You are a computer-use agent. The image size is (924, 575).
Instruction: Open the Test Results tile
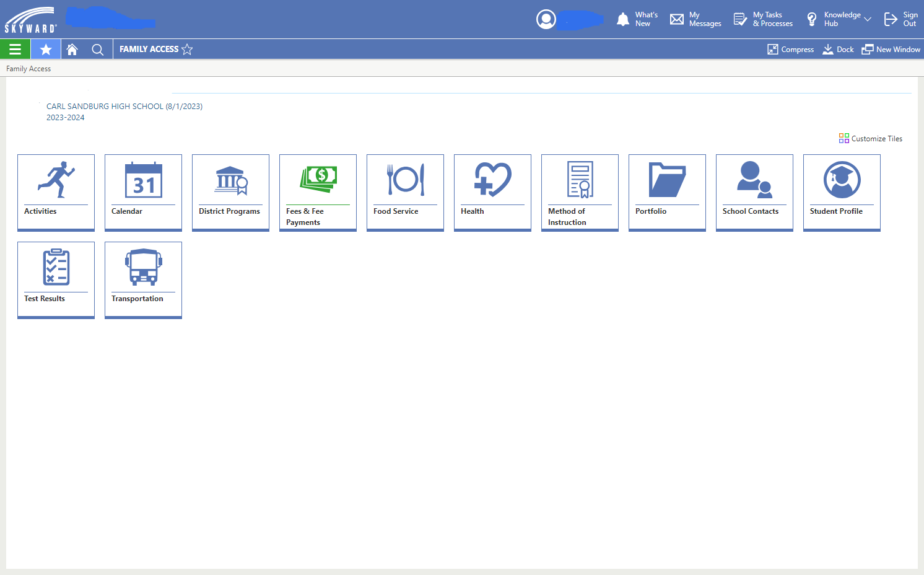point(56,280)
